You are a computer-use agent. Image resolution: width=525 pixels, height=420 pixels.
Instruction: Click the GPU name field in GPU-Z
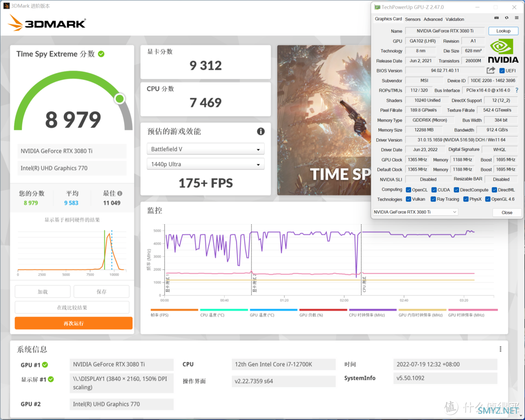point(445,31)
